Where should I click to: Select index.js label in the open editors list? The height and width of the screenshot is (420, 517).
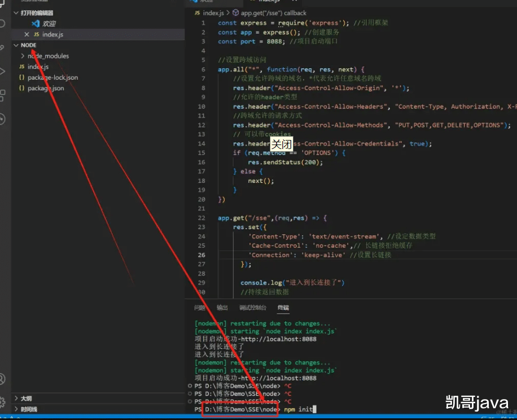click(52, 34)
